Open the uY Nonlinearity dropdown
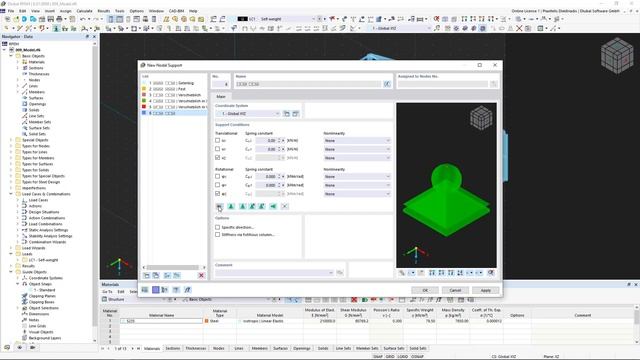 [x=357, y=149]
